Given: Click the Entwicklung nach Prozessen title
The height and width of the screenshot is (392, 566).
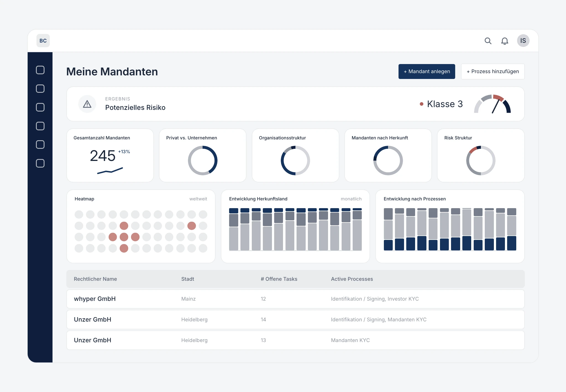Looking at the screenshot, I should (415, 199).
